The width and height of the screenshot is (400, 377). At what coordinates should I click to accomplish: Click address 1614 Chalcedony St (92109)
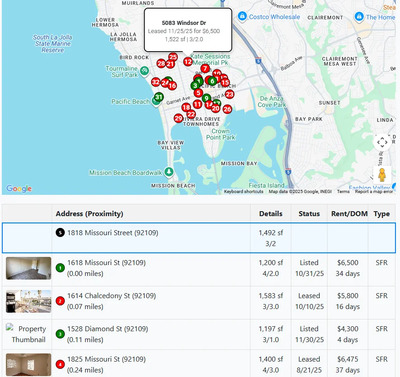[x=112, y=296]
